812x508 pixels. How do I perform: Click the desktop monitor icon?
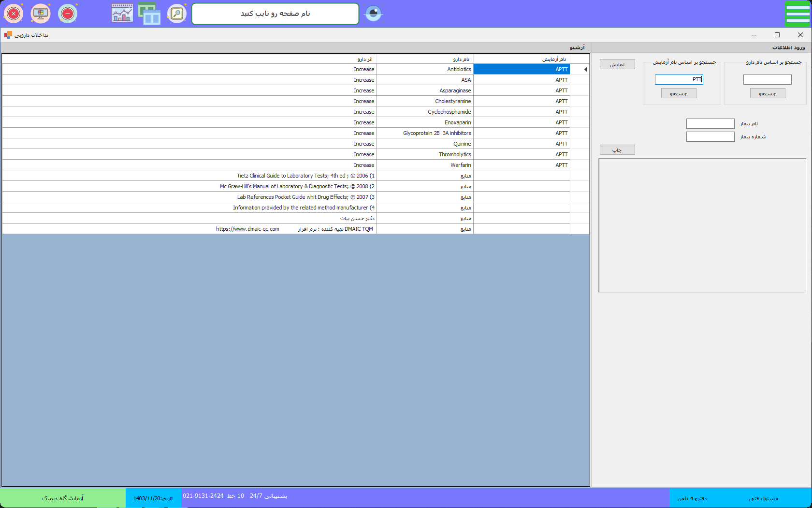pos(41,14)
